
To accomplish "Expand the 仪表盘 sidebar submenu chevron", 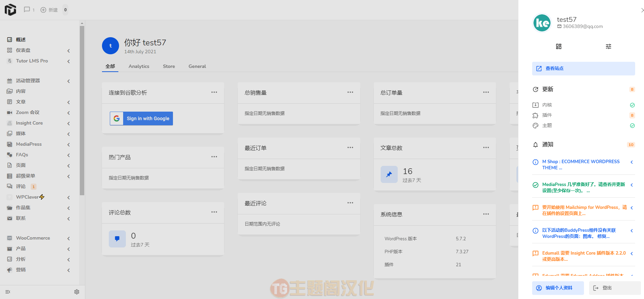I will tap(69, 51).
